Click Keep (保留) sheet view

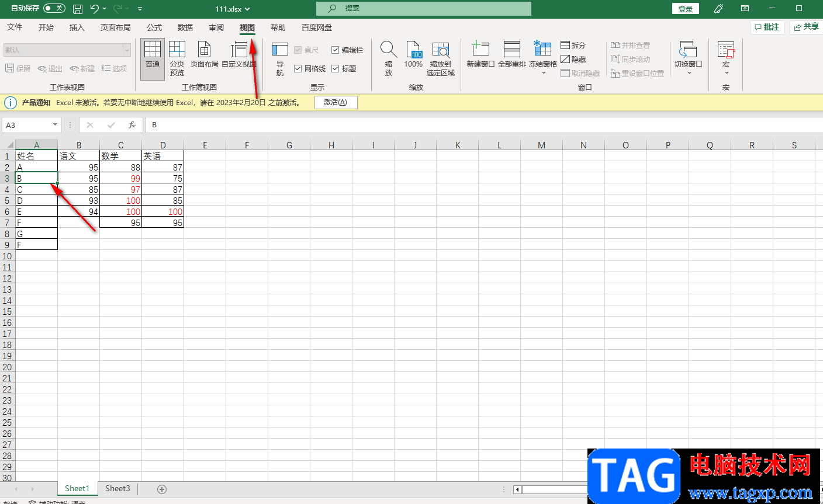pyautogui.click(x=18, y=68)
